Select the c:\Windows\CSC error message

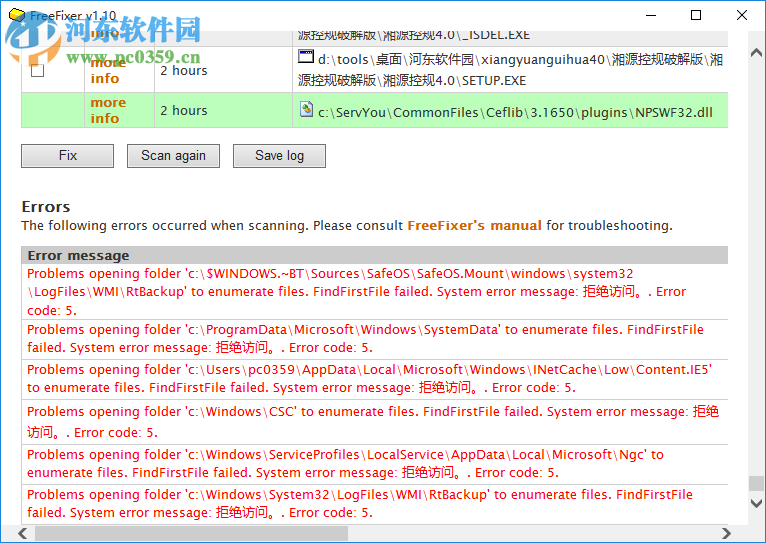point(375,422)
